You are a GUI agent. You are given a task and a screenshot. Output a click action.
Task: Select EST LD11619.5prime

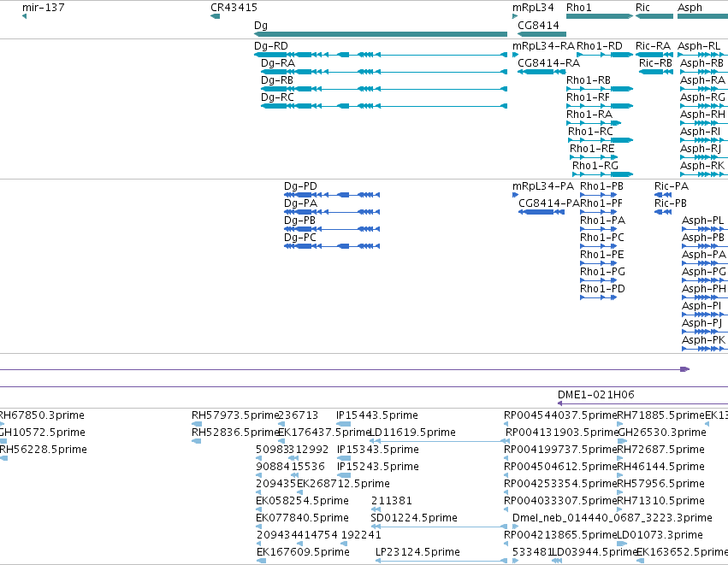pyautogui.click(x=439, y=441)
